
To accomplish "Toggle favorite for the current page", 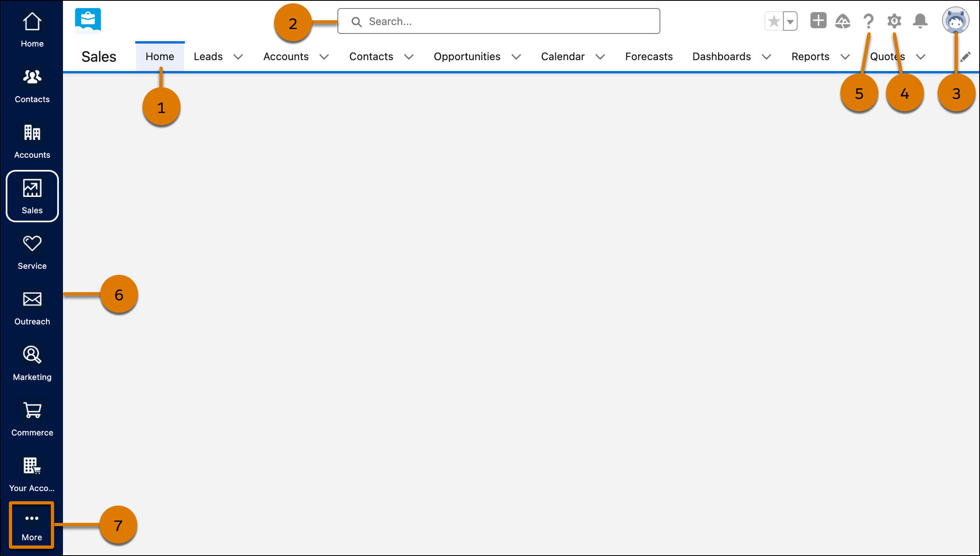I will click(774, 20).
